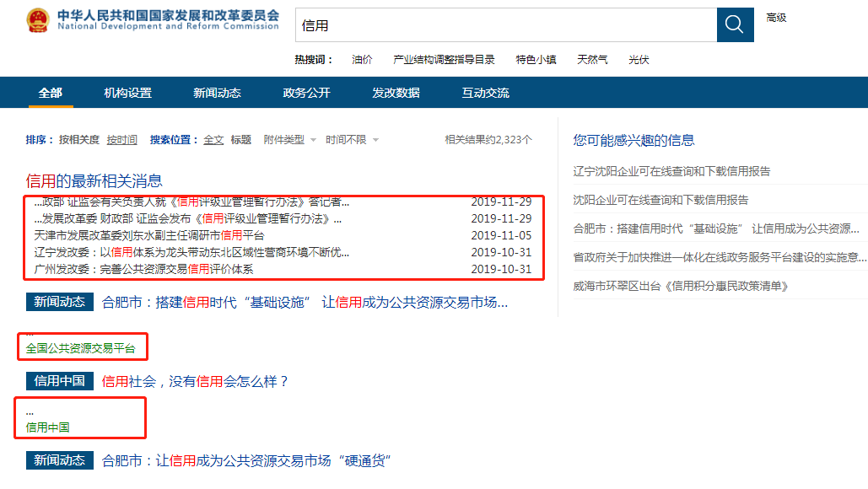
Task: Open news item 广州发改委：完善公共资源交易信用评价体系
Action: pos(143,270)
